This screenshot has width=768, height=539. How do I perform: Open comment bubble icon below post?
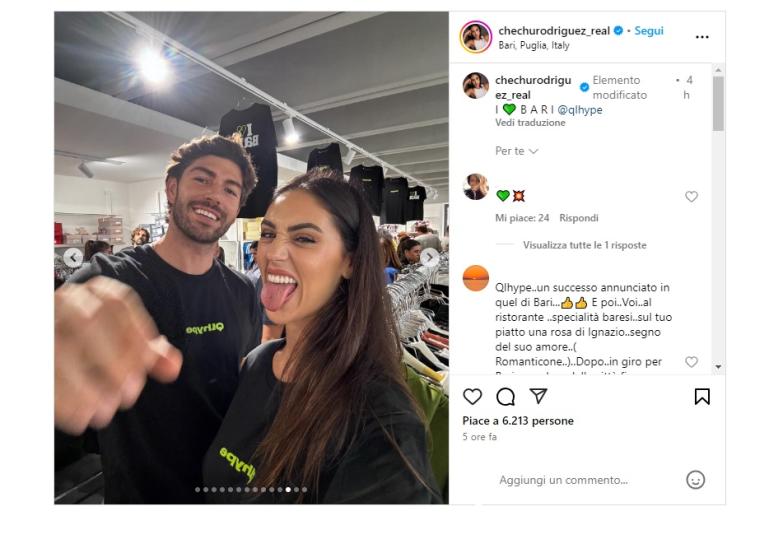[x=505, y=396]
